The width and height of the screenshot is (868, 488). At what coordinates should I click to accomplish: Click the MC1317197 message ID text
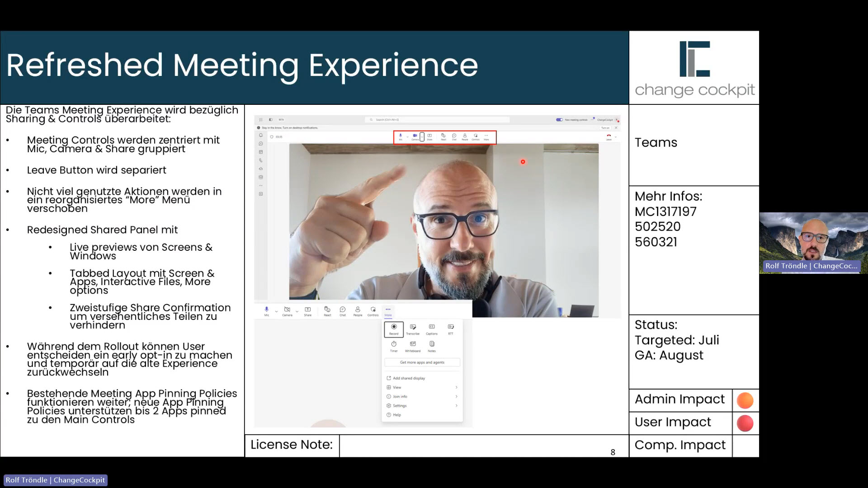click(665, 211)
